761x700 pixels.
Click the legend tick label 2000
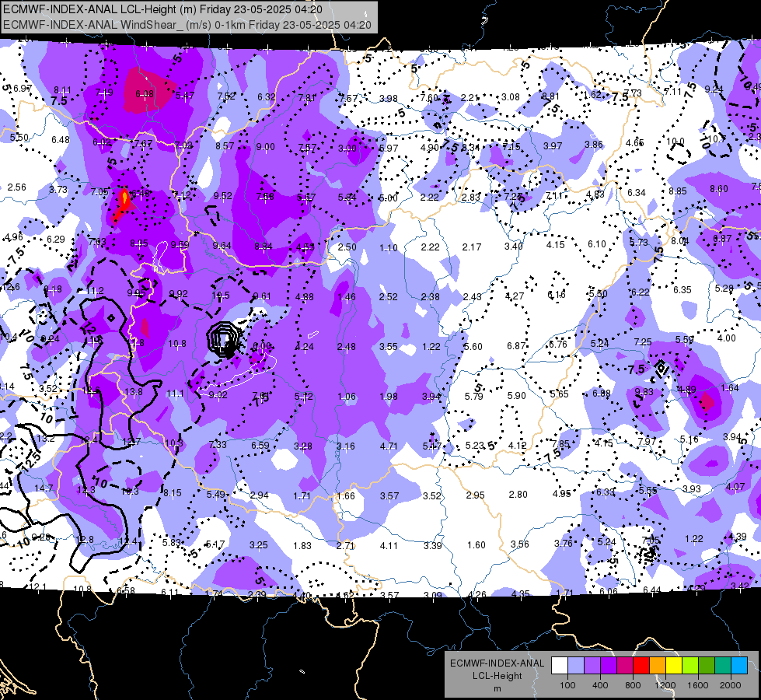pyautogui.click(x=731, y=685)
